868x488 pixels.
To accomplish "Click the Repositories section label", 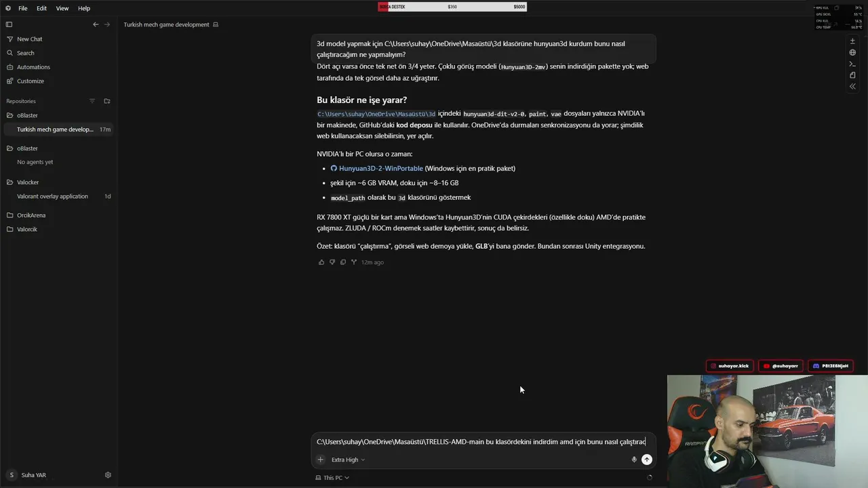I will pos(21,101).
